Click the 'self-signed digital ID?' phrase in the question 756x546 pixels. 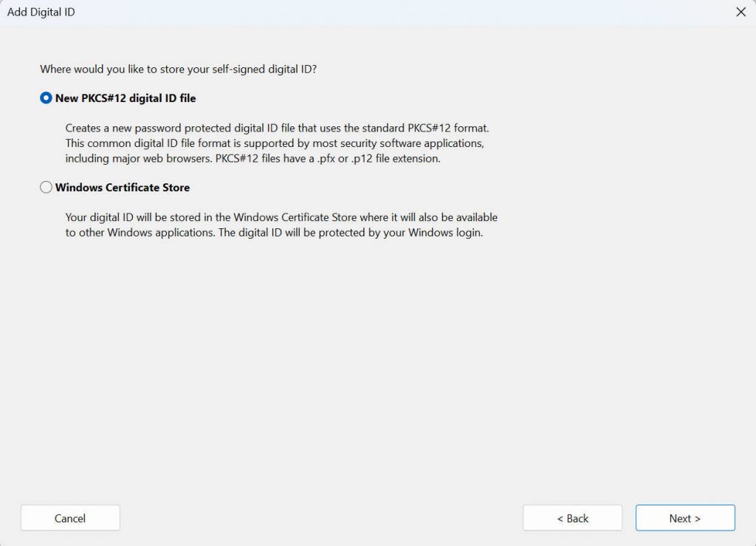coord(272,69)
